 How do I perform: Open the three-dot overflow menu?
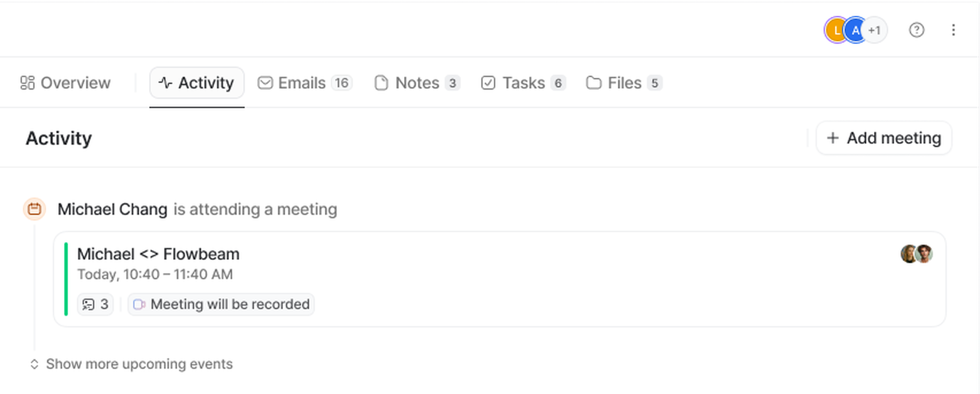(x=953, y=30)
